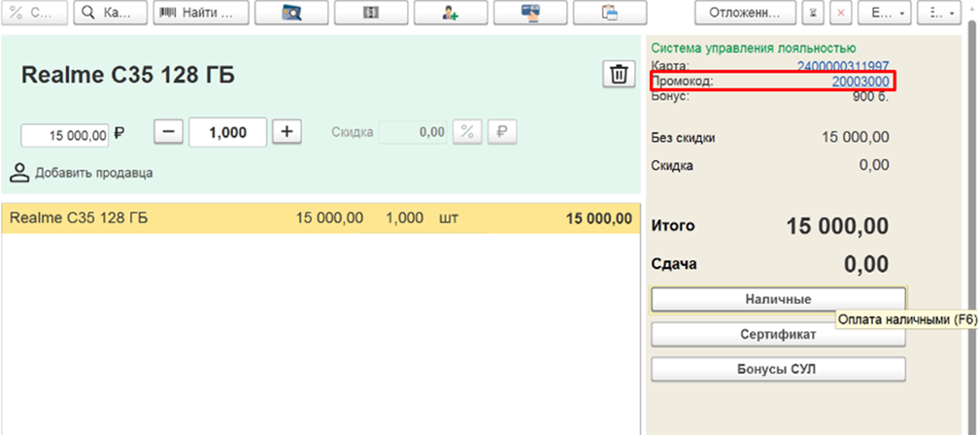Add a new customer with person-plus icon
Image resolution: width=980 pixels, height=435 pixels.
point(451,13)
